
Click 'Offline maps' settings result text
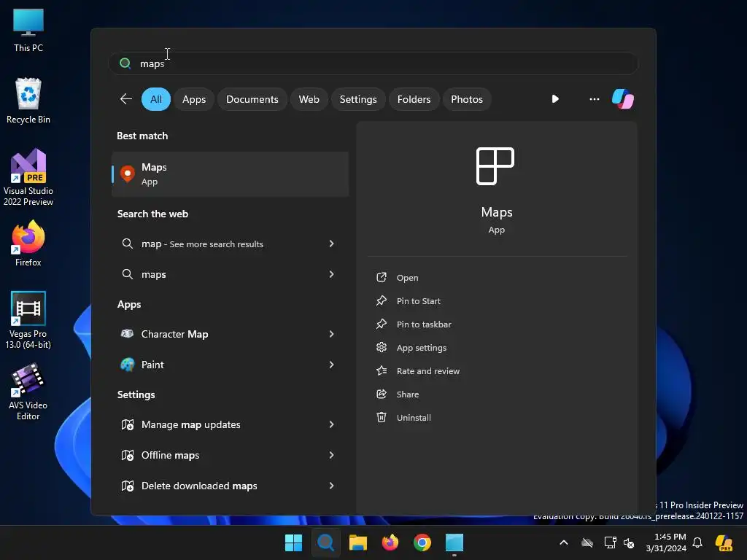[170, 455]
